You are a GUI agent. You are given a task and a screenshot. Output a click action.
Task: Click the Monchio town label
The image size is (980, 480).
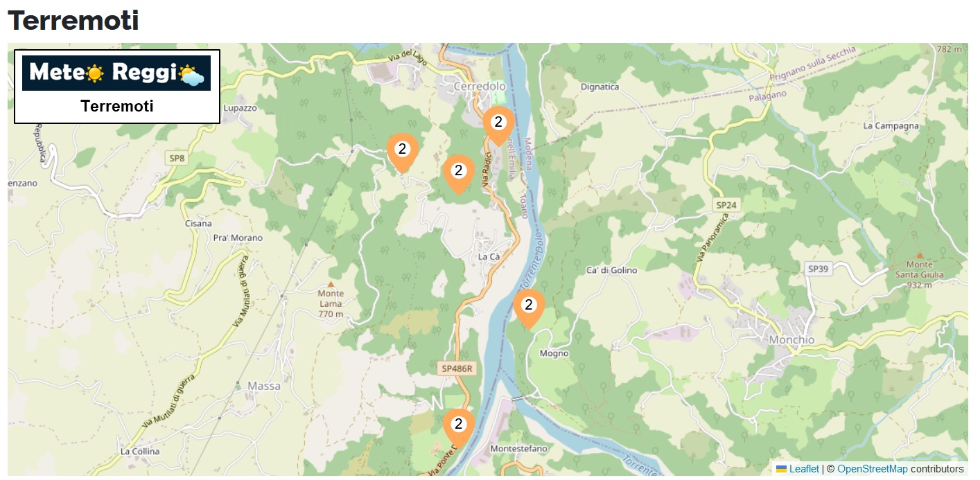792,340
